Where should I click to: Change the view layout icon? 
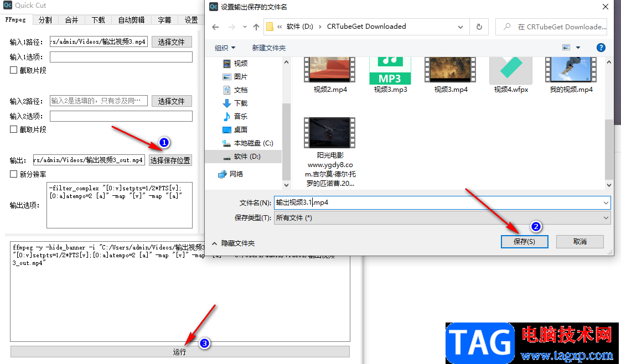[x=566, y=48]
